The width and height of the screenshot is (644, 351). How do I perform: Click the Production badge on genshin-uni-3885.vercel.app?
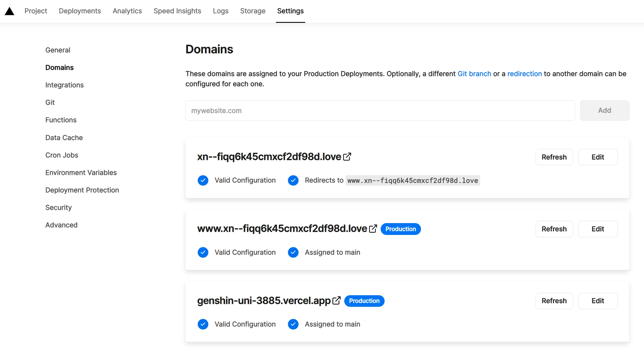(x=364, y=301)
